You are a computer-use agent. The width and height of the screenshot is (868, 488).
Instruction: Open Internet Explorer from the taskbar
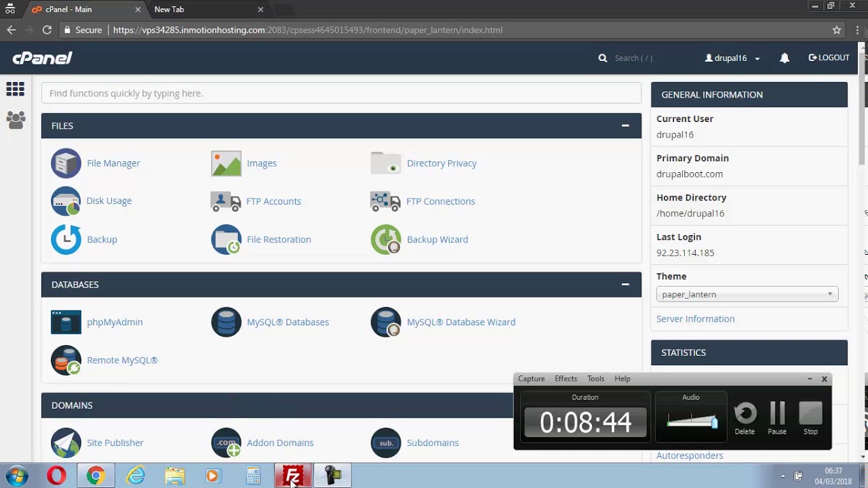pyautogui.click(x=136, y=476)
